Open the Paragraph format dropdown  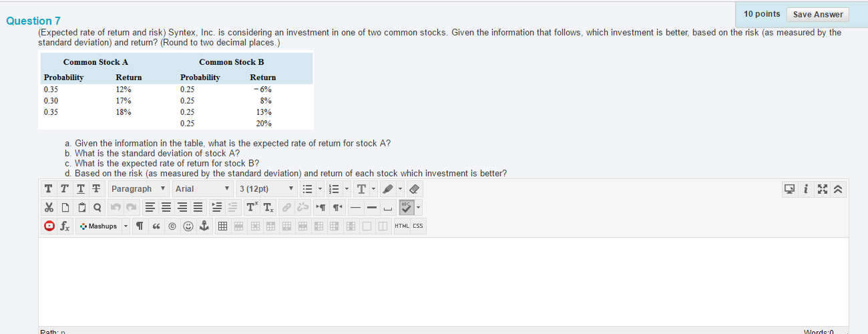[x=139, y=189]
